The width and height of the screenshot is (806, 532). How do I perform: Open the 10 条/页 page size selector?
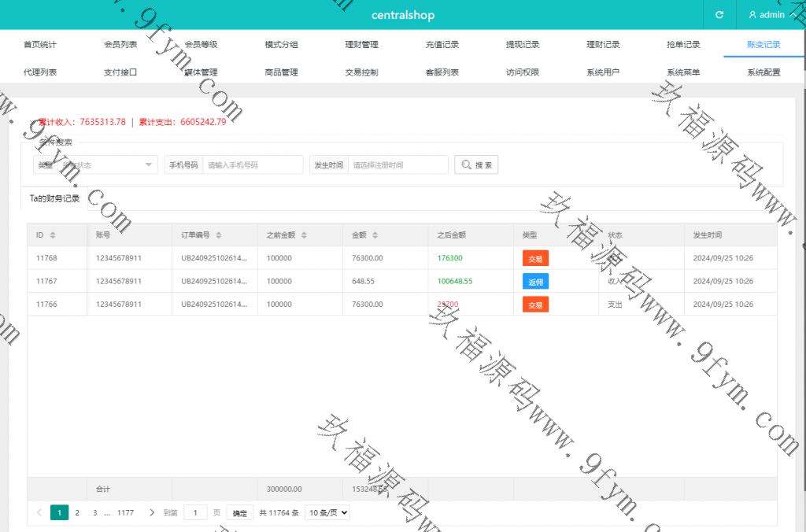(x=327, y=512)
